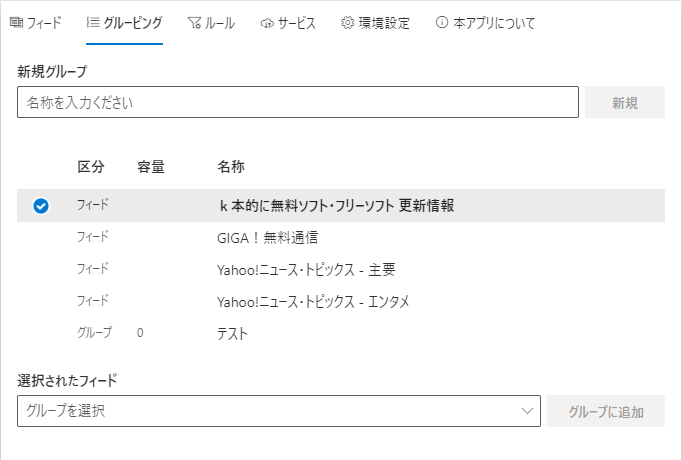Select the テスト group row

tap(341, 333)
